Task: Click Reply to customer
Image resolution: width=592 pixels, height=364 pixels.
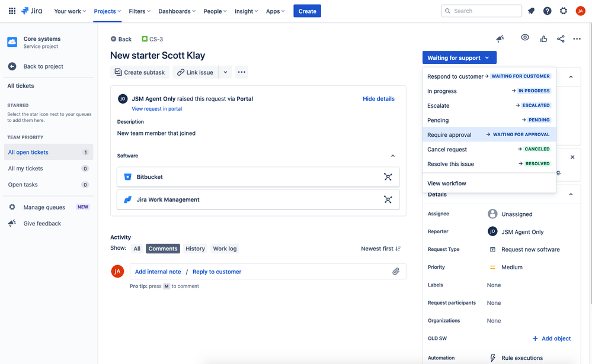Action: pyautogui.click(x=217, y=272)
